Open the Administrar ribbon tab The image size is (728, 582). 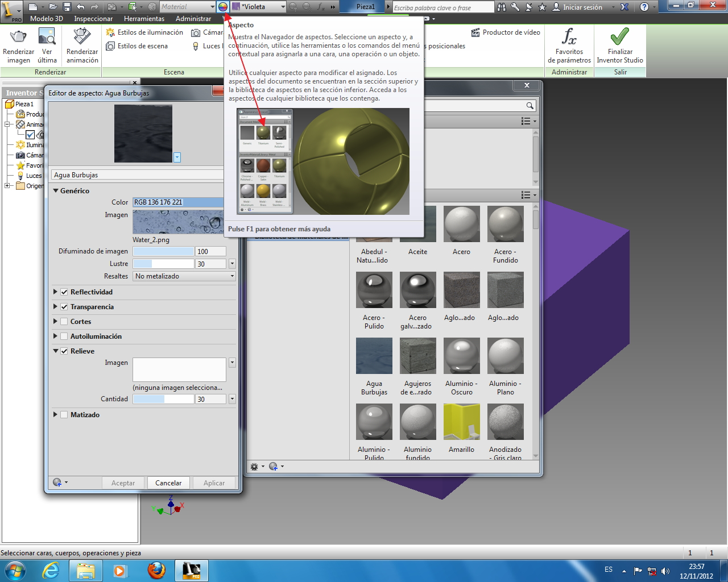(193, 19)
